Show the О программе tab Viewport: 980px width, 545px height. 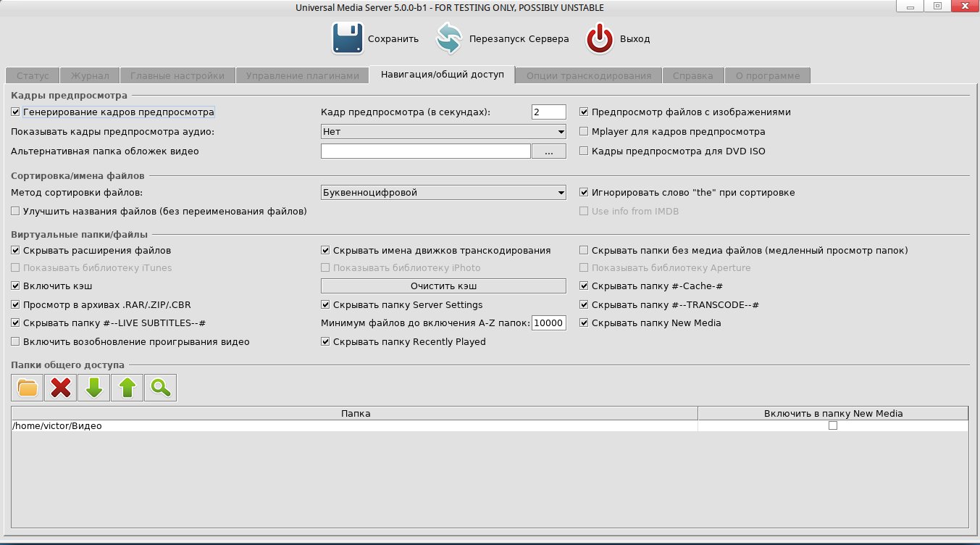pyautogui.click(x=768, y=75)
